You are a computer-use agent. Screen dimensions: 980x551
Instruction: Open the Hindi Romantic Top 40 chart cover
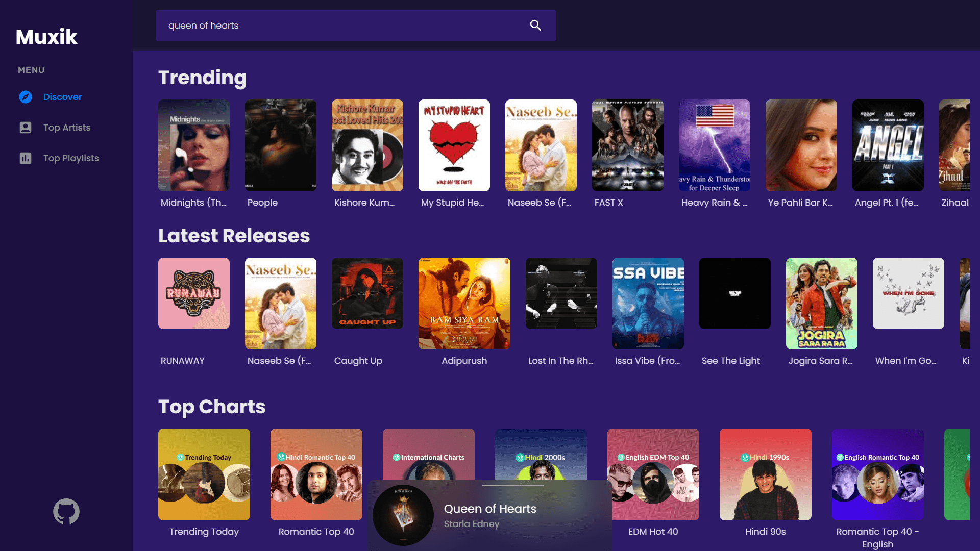pyautogui.click(x=316, y=474)
